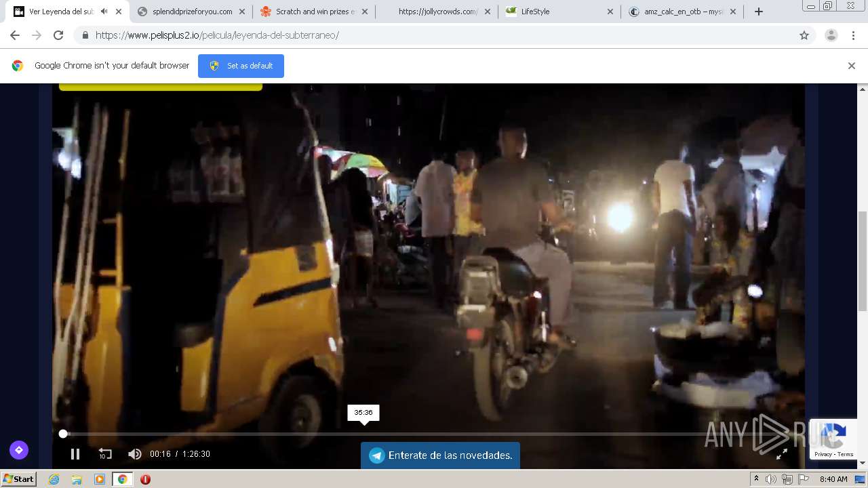Viewport: 868px width, 488px height.
Task: Toggle fullscreen video mode
Action: 782,454
